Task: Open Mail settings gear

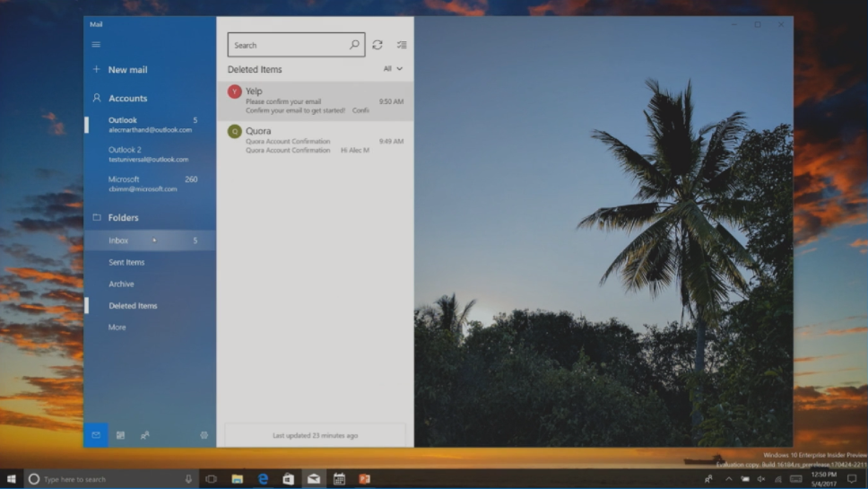Action: (x=204, y=435)
